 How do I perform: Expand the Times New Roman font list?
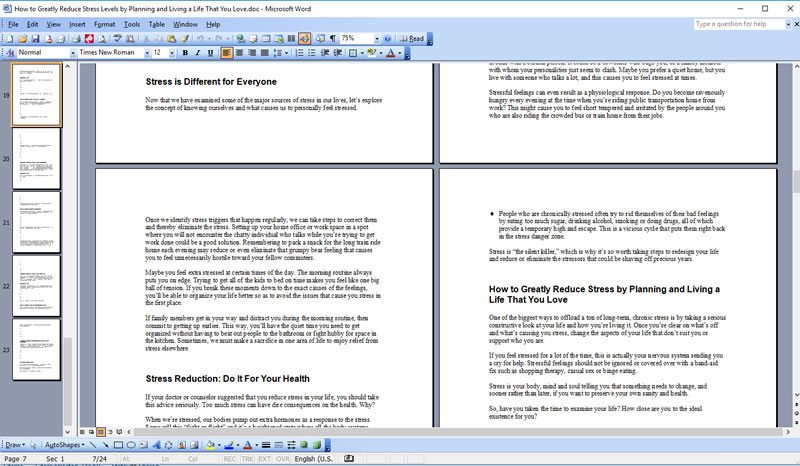[147, 53]
